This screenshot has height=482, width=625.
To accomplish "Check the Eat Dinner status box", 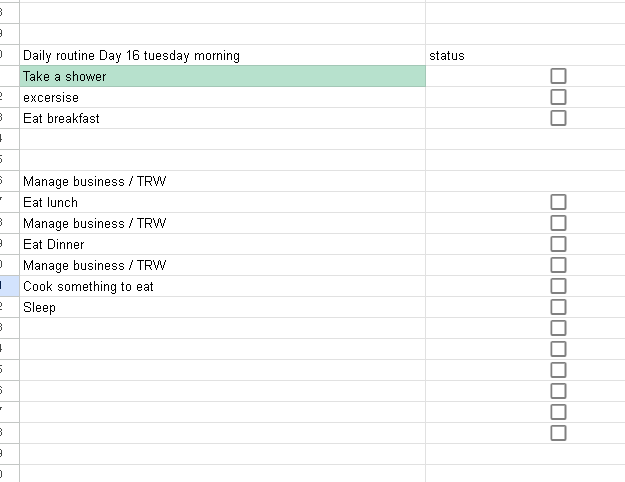I will coord(558,244).
